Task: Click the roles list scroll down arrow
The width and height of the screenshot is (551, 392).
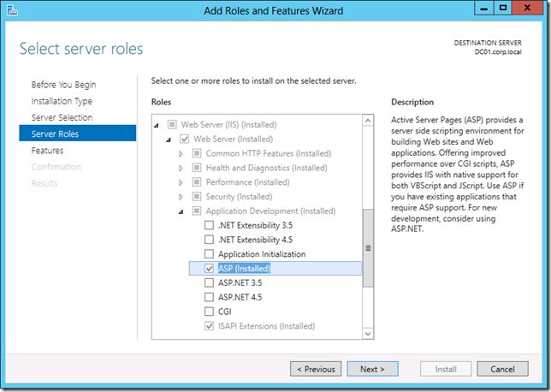Action: [369, 333]
